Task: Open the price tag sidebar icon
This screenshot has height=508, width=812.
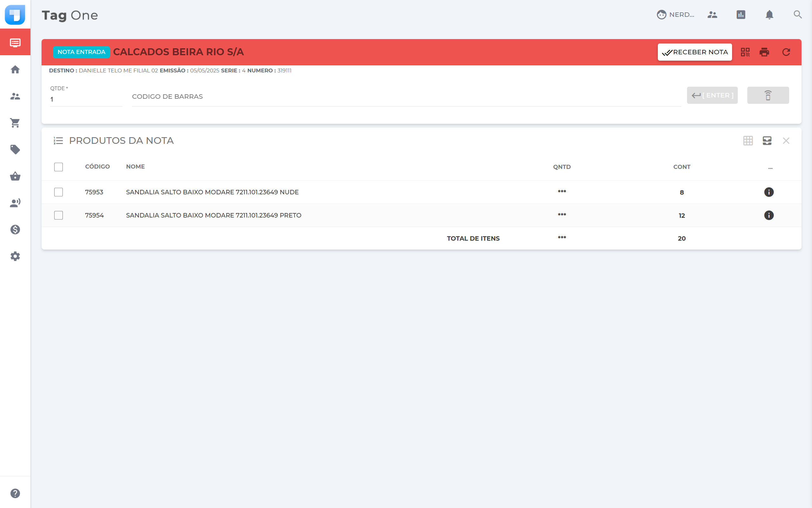Action: [x=15, y=150]
